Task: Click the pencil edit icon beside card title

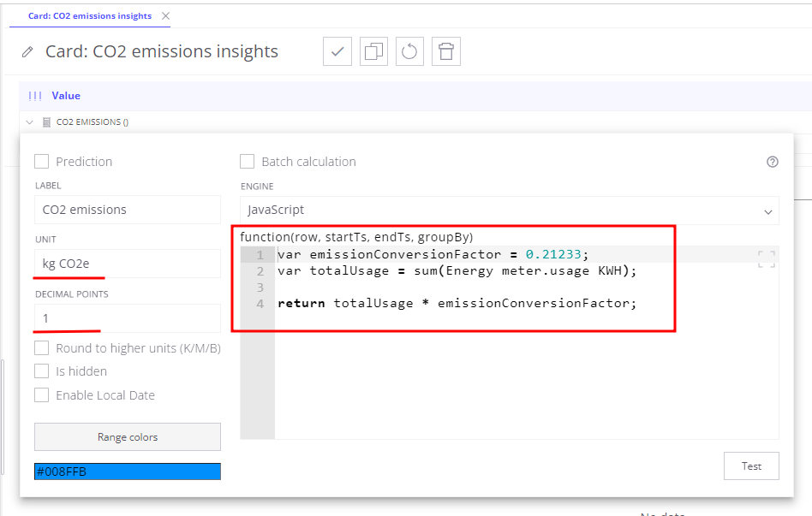Action: tap(28, 52)
